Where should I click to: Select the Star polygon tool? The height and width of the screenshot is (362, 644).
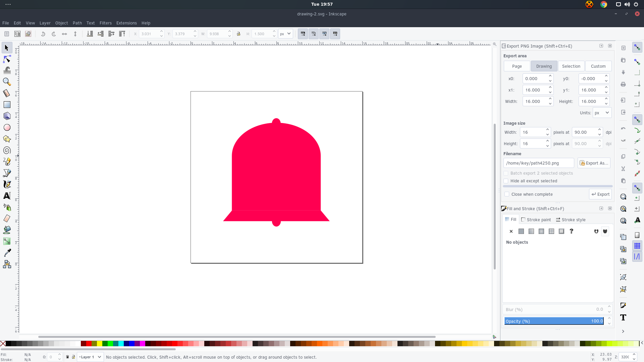coord(7,139)
